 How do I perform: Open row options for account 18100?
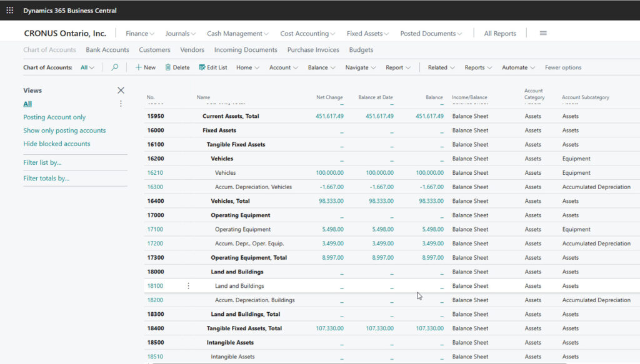tap(188, 286)
